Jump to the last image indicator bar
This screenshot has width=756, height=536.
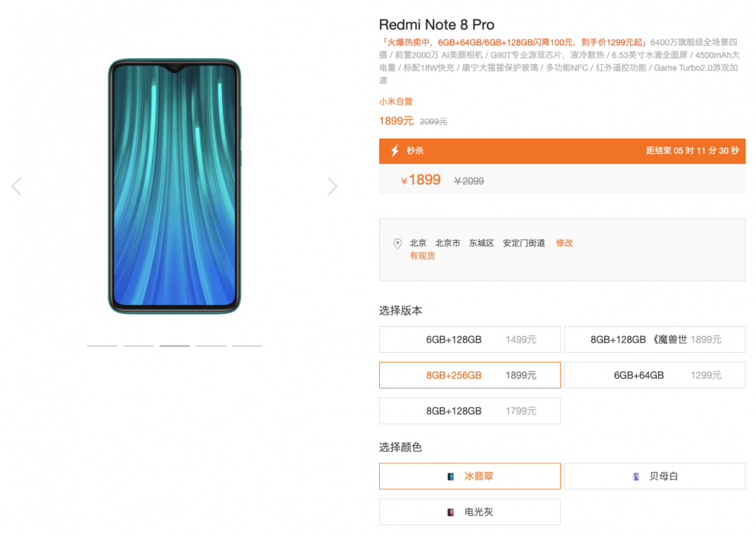pyautogui.click(x=247, y=345)
